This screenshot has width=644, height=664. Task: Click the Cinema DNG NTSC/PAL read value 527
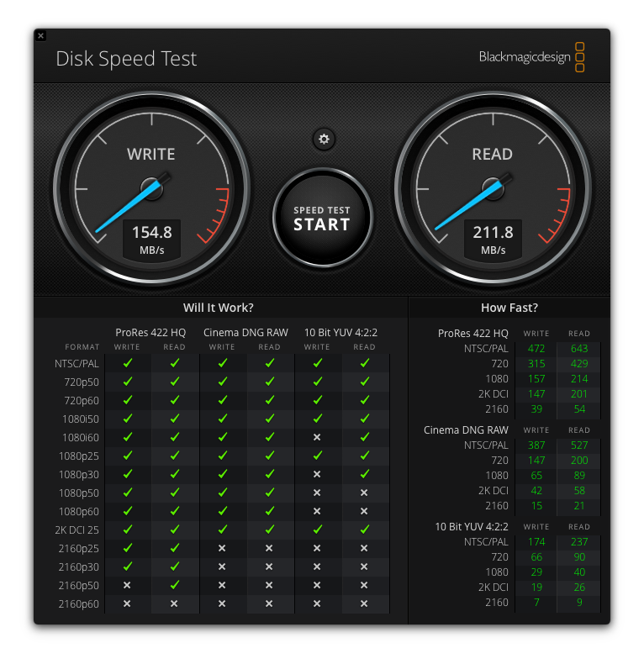(x=579, y=445)
